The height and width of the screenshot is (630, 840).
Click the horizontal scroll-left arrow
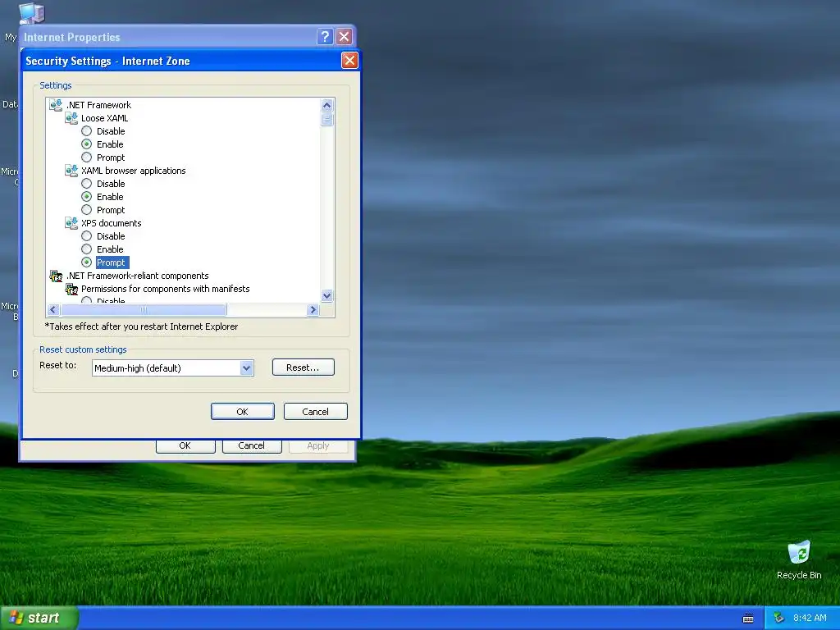coord(53,309)
